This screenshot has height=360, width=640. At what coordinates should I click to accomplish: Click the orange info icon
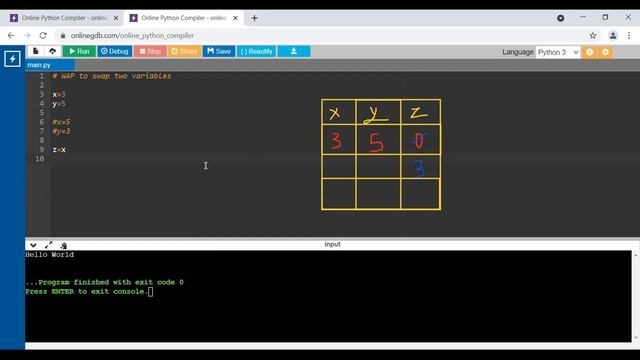point(589,52)
